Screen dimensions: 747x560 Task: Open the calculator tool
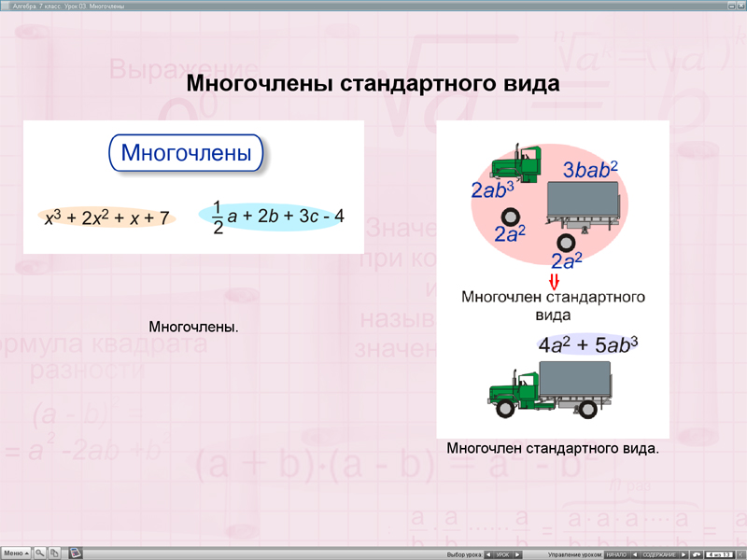pos(75,553)
